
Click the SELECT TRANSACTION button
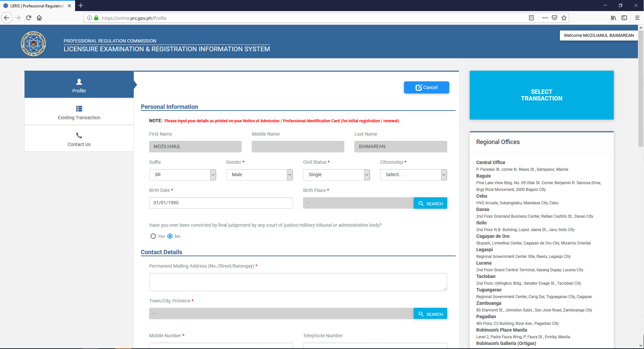tap(541, 95)
